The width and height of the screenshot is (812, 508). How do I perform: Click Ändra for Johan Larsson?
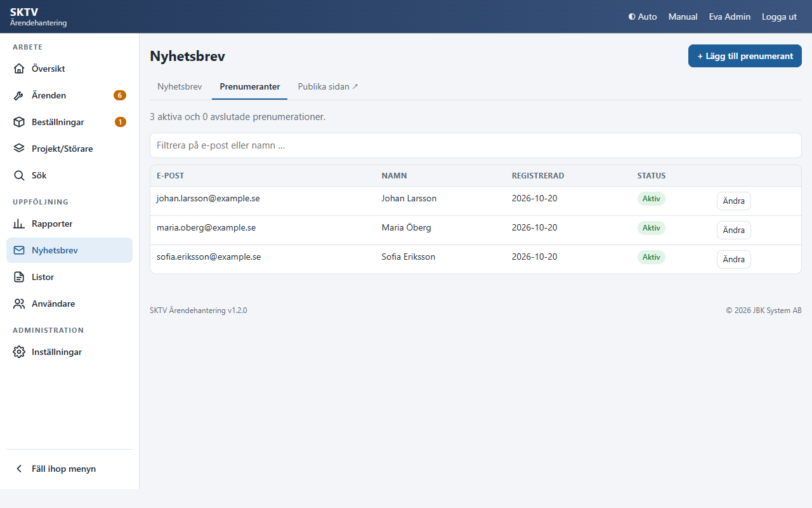(734, 201)
